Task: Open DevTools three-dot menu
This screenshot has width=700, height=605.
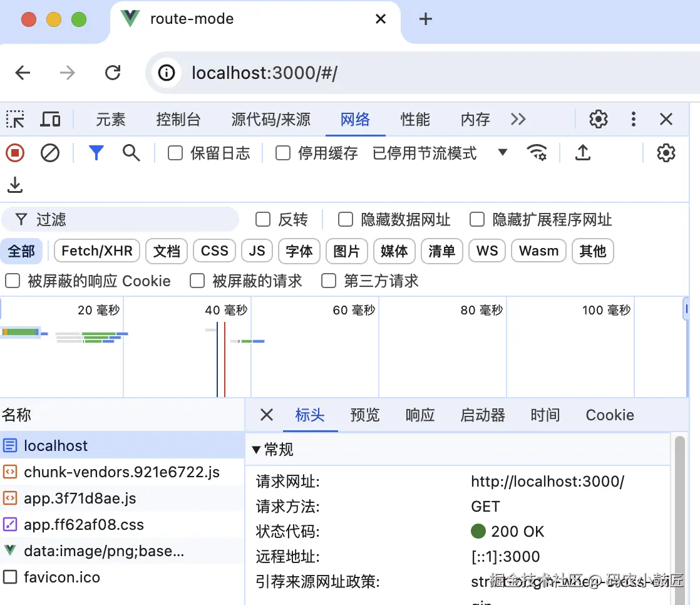Action: (x=634, y=119)
